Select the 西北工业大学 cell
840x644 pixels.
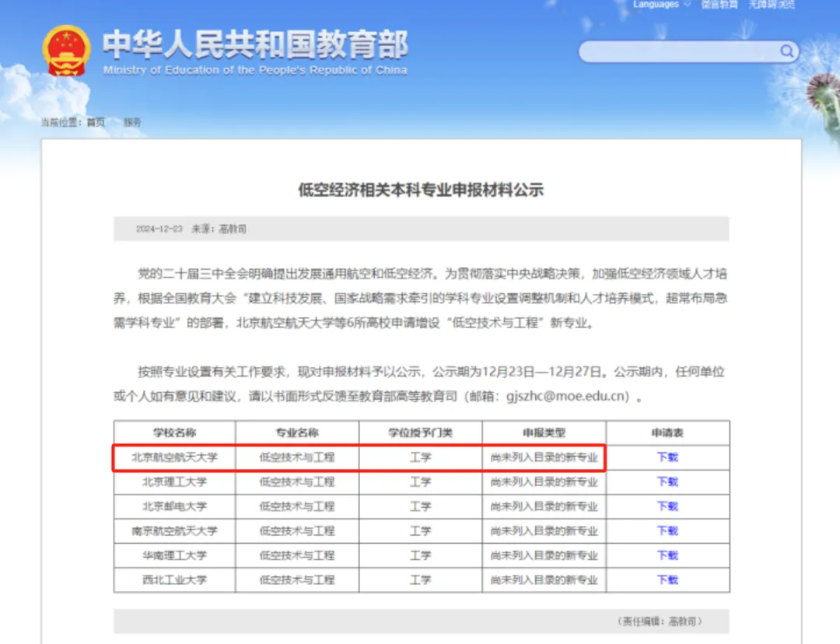click(x=175, y=579)
